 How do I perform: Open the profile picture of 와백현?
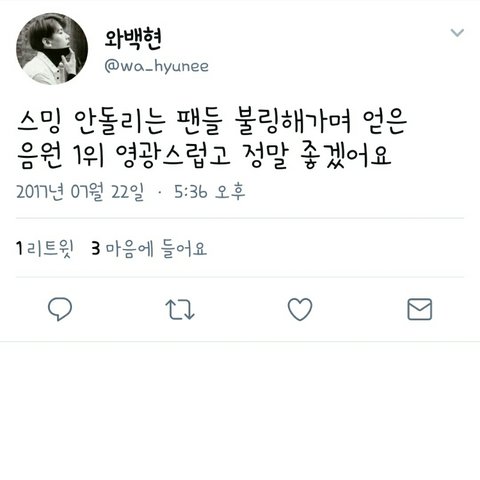[x=52, y=49]
